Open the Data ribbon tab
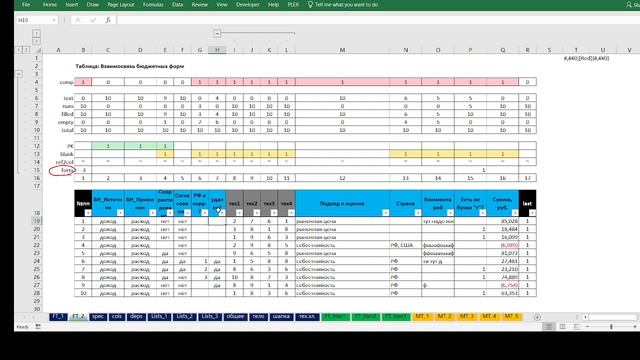The image size is (640, 360). [178, 4]
